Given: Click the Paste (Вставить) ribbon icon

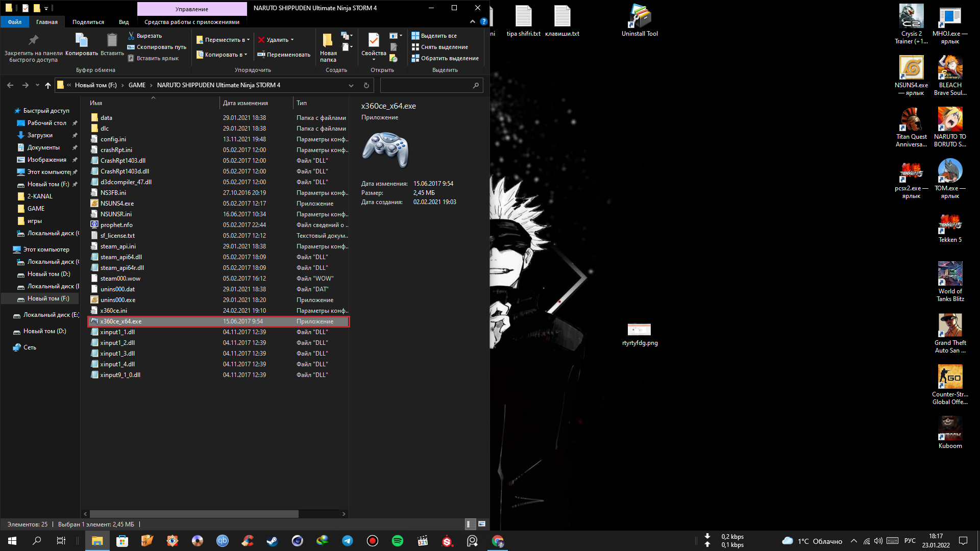Looking at the screenshot, I should pos(112,45).
